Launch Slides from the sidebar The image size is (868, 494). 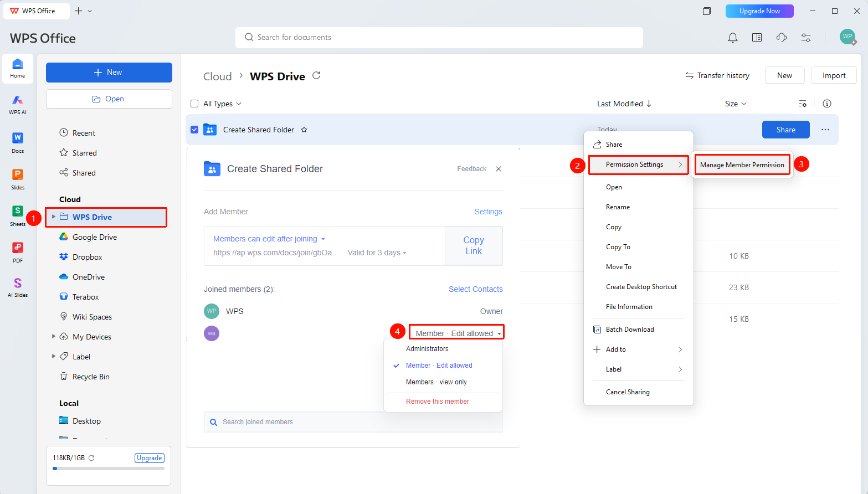pos(18,179)
